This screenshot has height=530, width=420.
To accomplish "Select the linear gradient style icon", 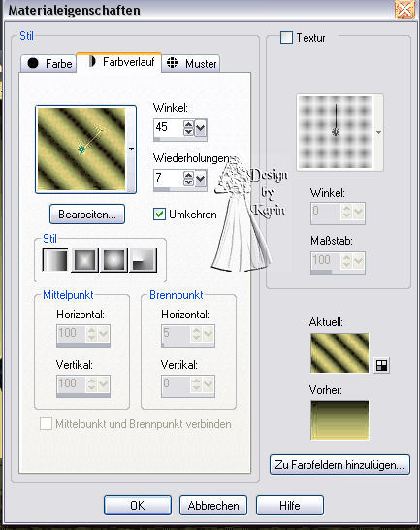I will tap(55, 260).
